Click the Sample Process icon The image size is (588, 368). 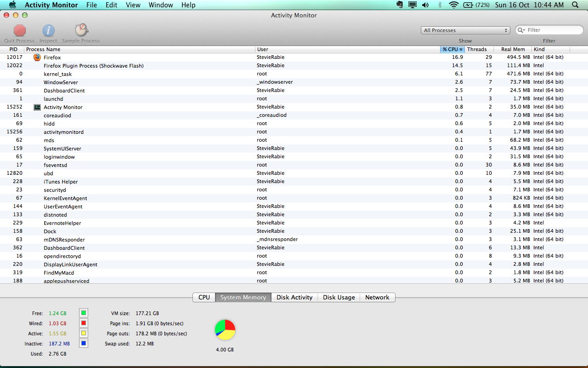[81, 30]
